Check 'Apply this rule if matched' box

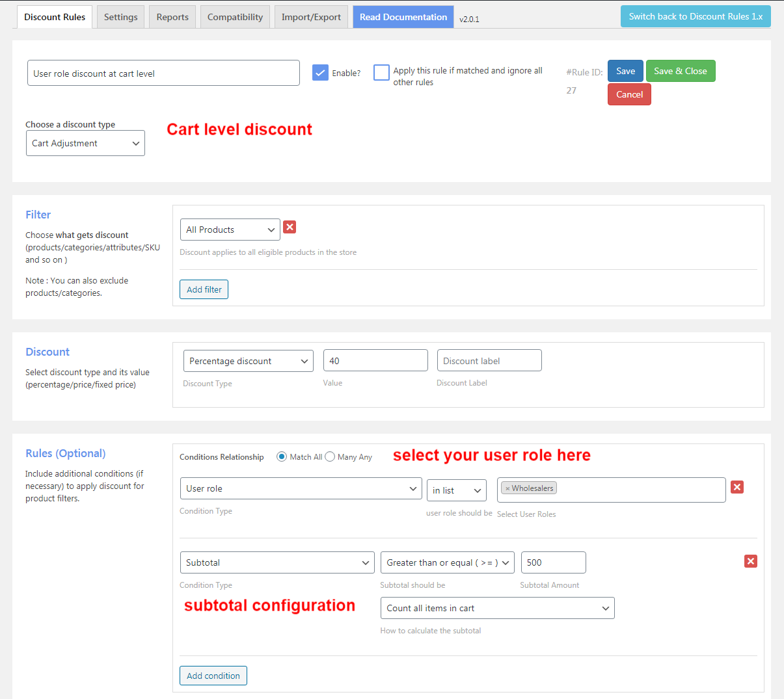click(381, 73)
